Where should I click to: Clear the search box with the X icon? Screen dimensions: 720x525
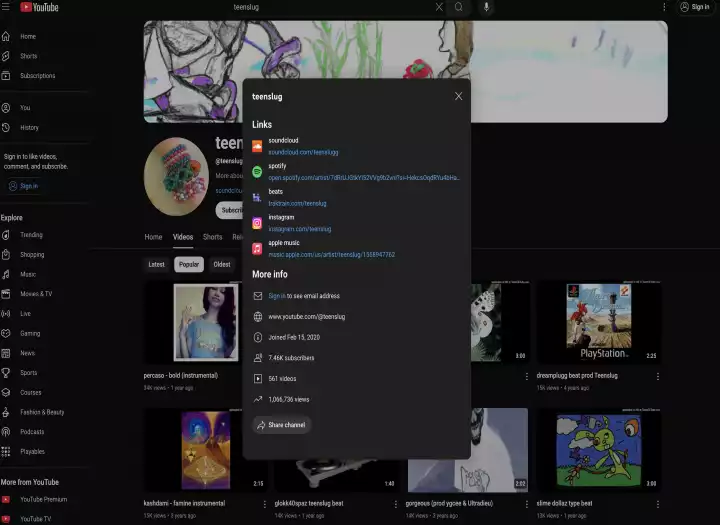coord(439,7)
